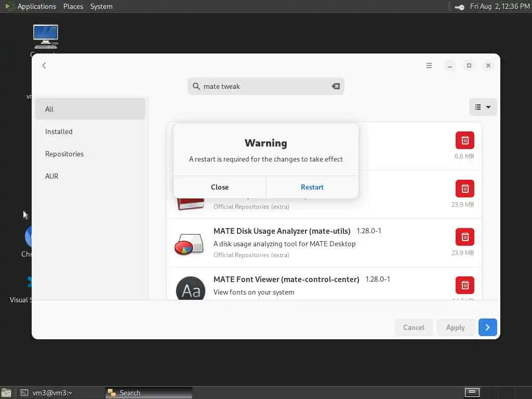The width and height of the screenshot is (532, 399).
Task: Select the Installed category
Action: pos(90,131)
